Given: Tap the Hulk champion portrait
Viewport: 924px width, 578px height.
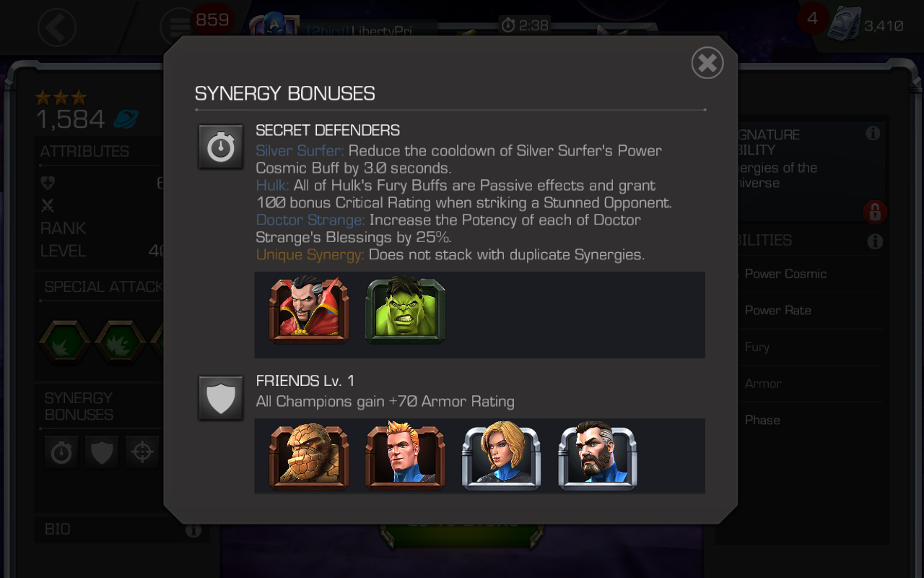Looking at the screenshot, I should [x=406, y=310].
